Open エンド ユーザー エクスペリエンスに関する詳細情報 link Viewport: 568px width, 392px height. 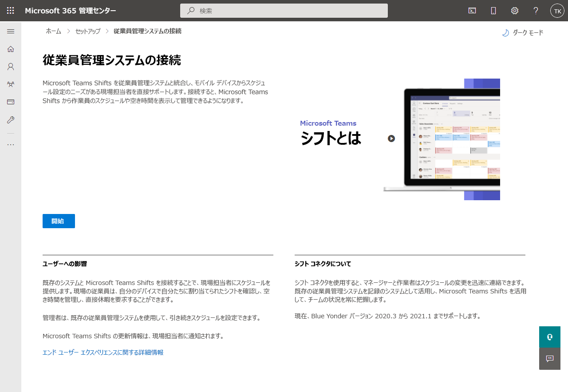coord(103,352)
